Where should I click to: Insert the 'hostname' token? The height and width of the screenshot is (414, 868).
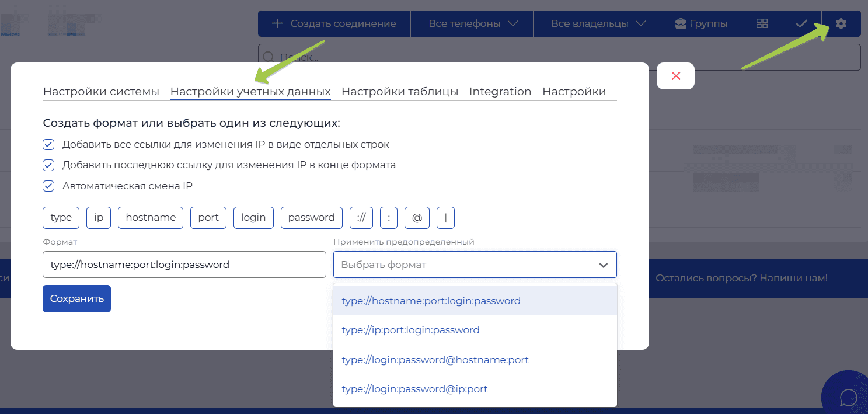click(x=151, y=217)
